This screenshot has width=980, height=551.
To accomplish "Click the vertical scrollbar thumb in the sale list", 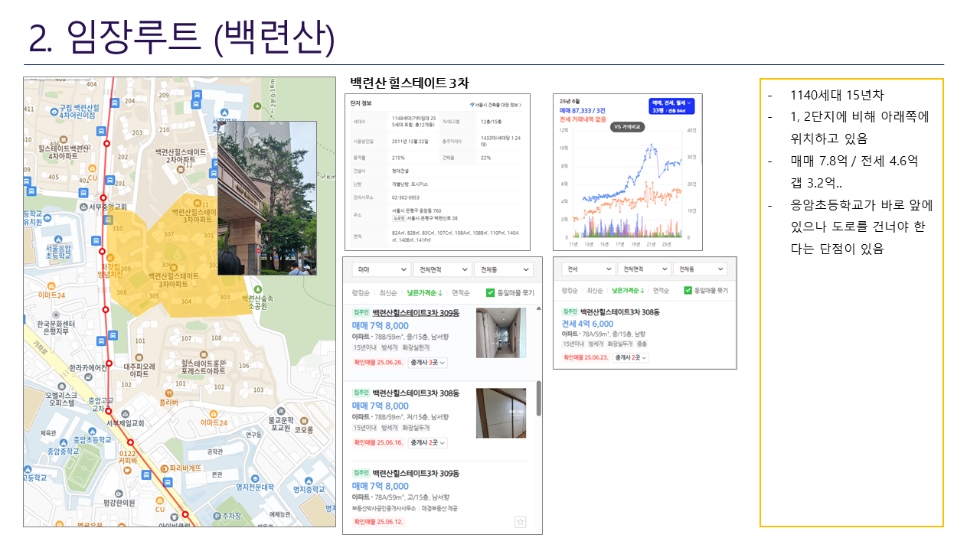I will (x=538, y=398).
